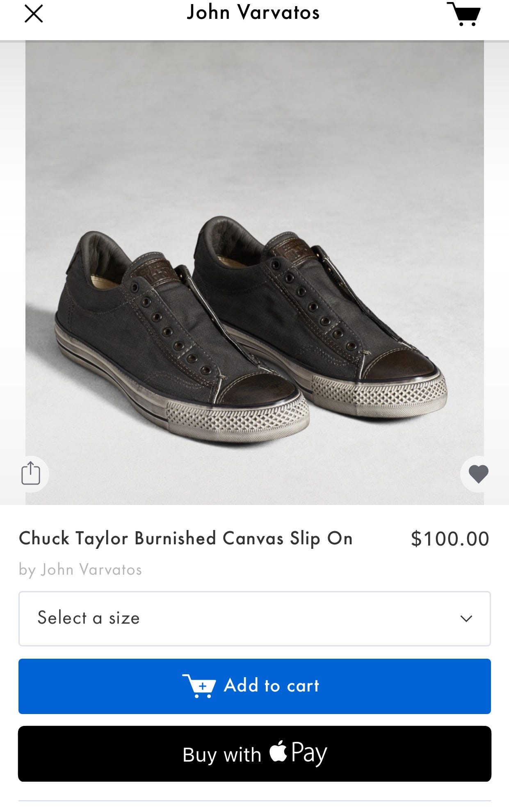Open the Select a size dropdown
Viewport: 509px width, 812px height.
click(x=254, y=619)
